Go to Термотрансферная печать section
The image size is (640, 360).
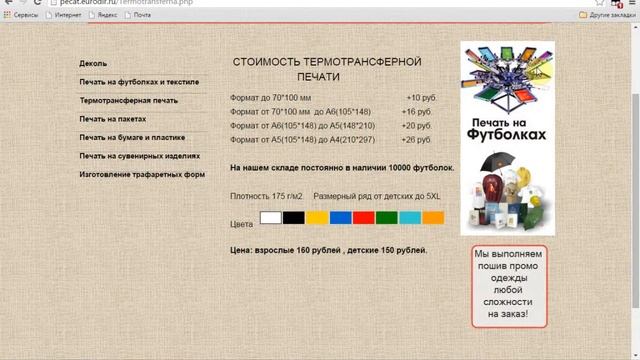[129, 100]
